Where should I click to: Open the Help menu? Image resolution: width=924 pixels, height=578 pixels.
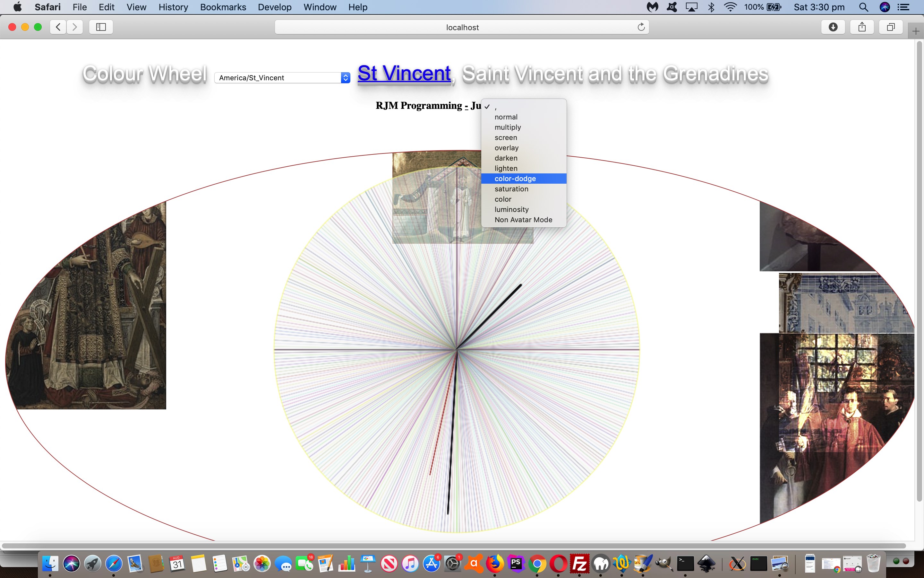click(358, 7)
